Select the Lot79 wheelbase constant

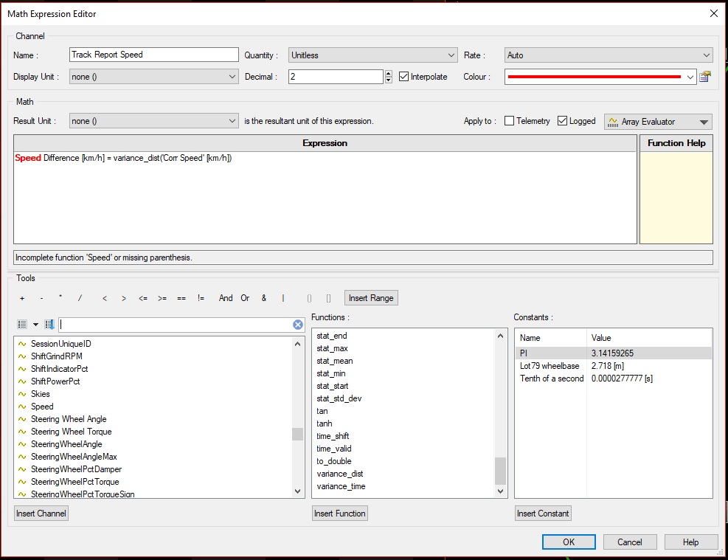pos(614,366)
